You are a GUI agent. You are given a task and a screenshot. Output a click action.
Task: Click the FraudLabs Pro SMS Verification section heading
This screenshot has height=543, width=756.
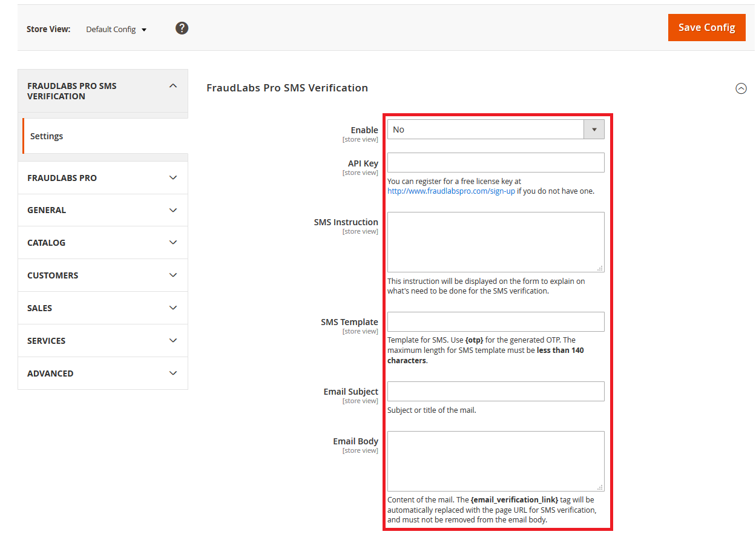click(287, 88)
